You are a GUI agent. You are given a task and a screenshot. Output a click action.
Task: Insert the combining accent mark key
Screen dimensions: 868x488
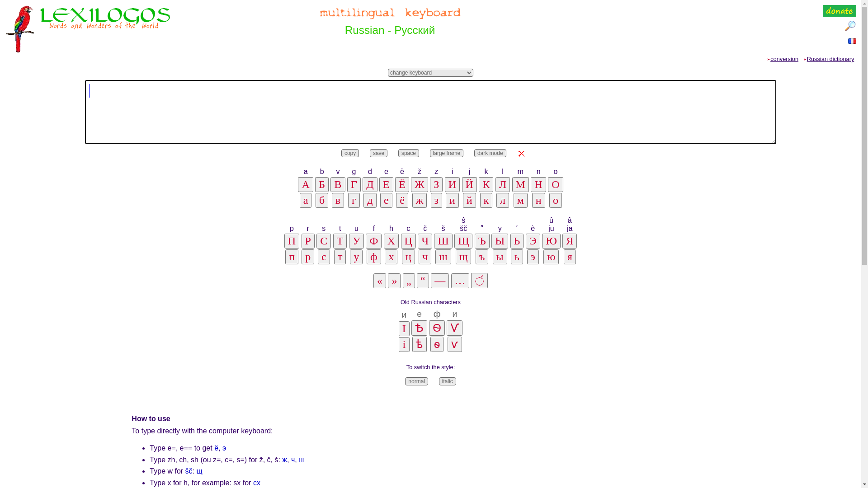[479, 281]
